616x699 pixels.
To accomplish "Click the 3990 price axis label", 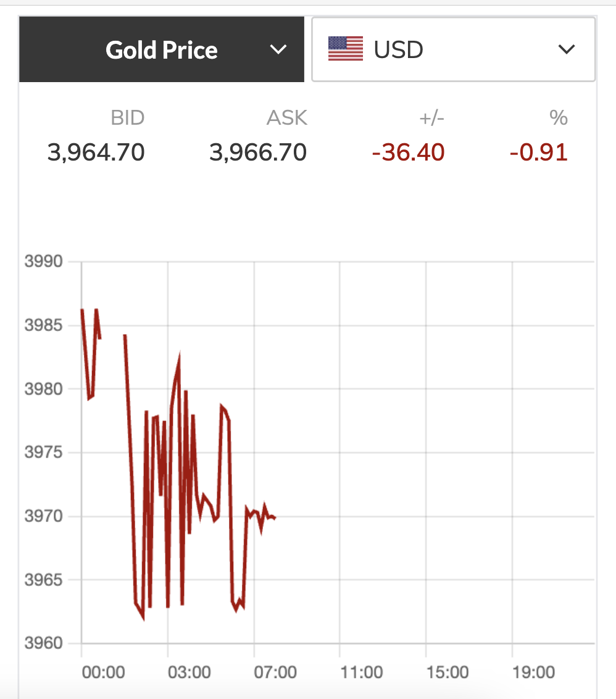I will pos(44,261).
